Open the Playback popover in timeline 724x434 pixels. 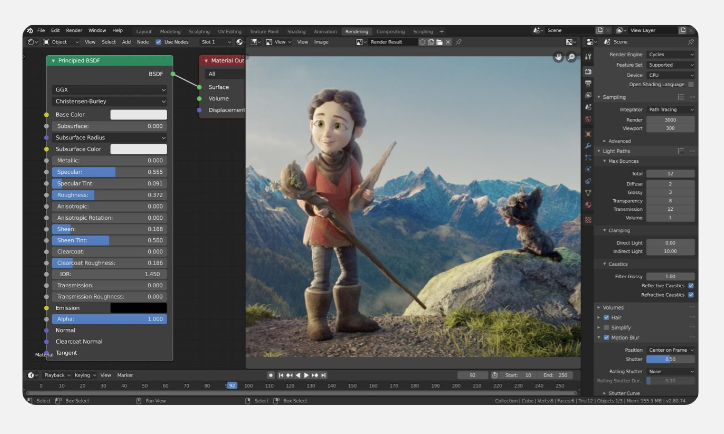click(x=57, y=375)
